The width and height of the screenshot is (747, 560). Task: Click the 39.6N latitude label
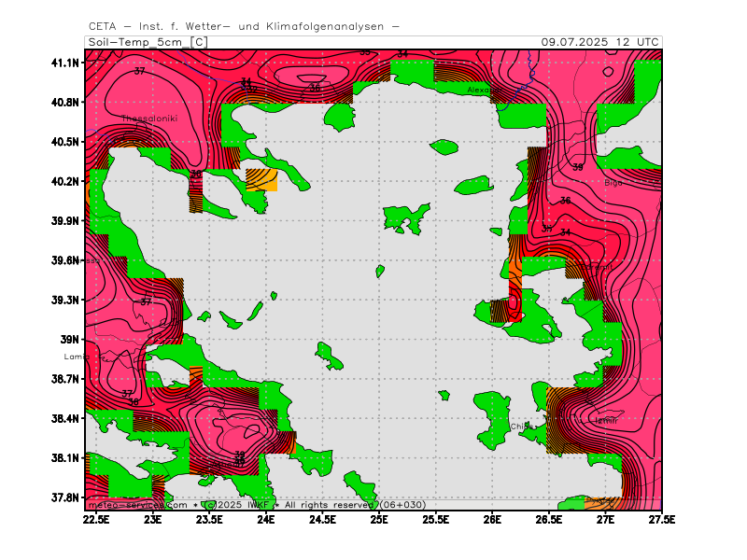[x=65, y=260]
